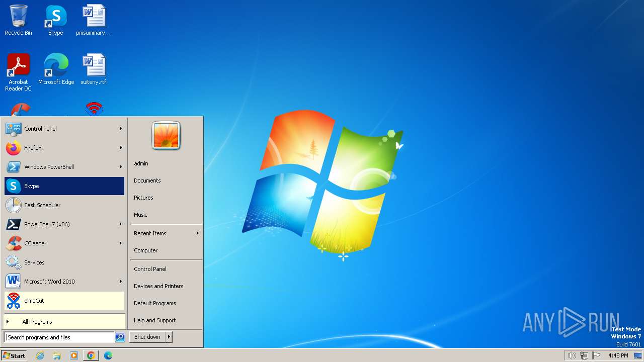Screen dimensions: 644x362
Task: Click Show desktop button at taskbar end
Action: (638, 355)
